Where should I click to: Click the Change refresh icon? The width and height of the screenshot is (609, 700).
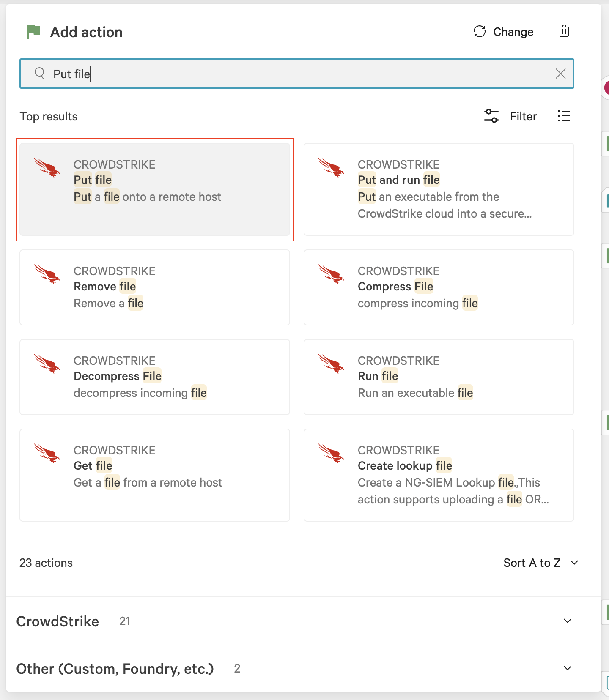[x=480, y=31]
